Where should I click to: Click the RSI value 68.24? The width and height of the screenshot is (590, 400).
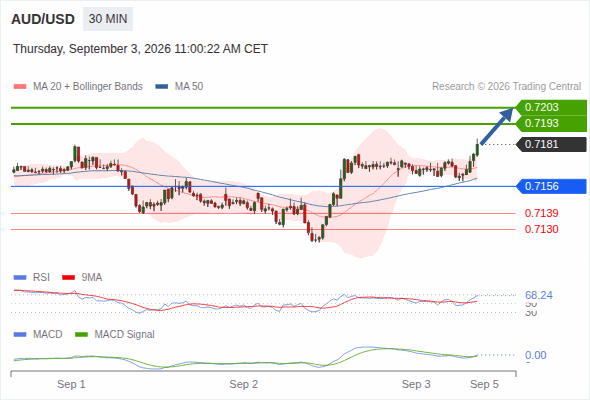(x=539, y=295)
